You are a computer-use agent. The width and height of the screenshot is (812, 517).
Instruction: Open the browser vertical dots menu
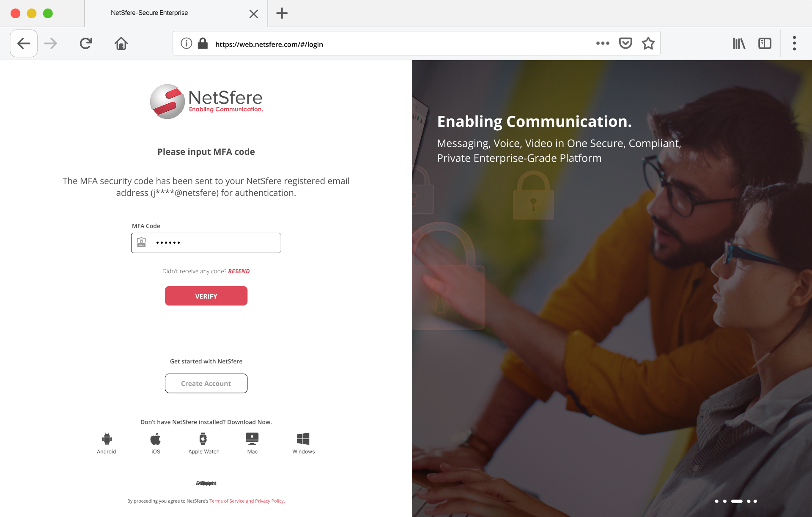pos(794,43)
